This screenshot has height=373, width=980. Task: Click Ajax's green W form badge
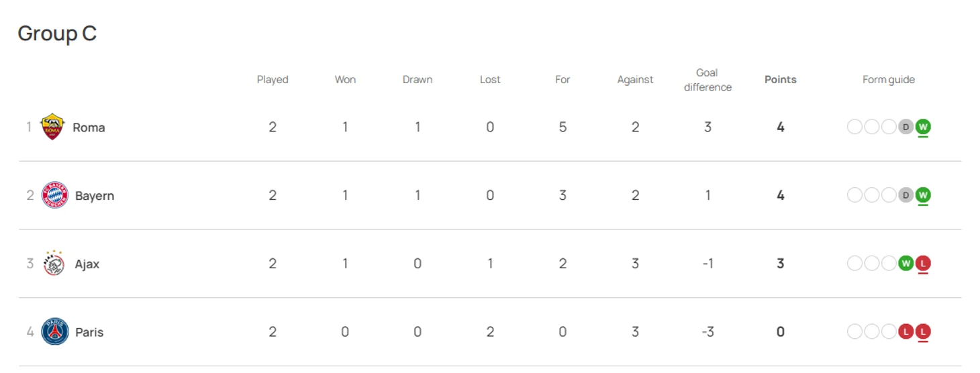(x=905, y=264)
